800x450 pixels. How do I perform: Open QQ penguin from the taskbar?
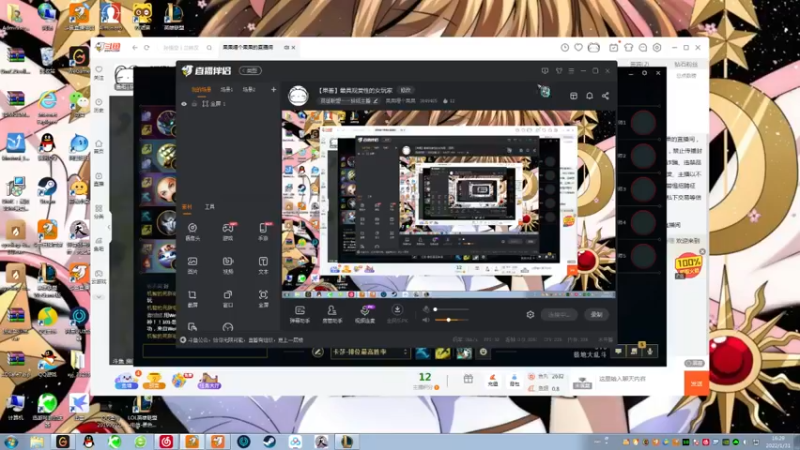pos(89,441)
